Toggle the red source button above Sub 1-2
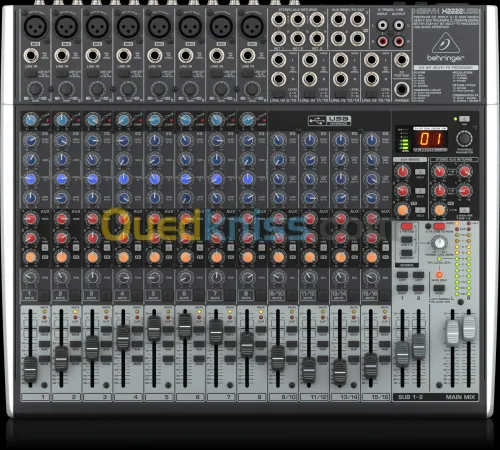500x450 pixels. click(406, 227)
